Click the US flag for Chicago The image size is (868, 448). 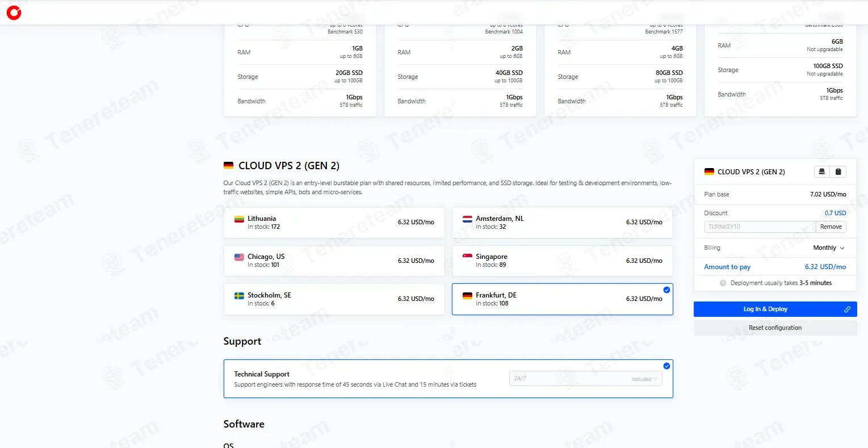pyautogui.click(x=239, y=257)
